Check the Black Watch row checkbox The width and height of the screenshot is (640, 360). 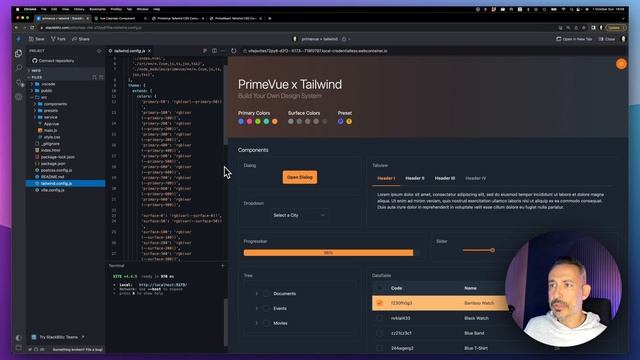[380, 318]
